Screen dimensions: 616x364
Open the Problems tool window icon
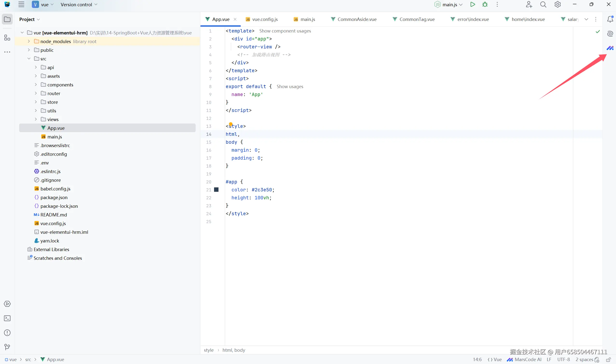(x=7, y=333)
